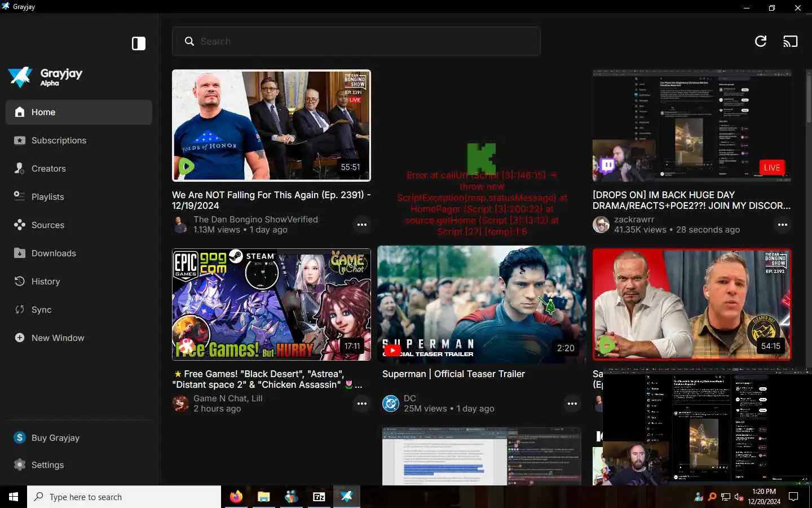This screenshot has width=812, height=508.
Task: Open the Windows Start menu
Action: coord(14,497)
